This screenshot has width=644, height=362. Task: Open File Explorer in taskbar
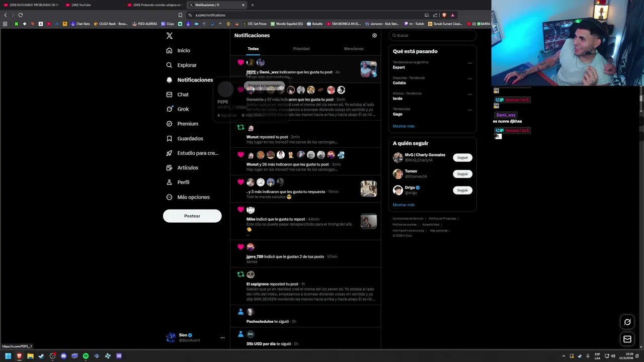[x=30, y=356]
